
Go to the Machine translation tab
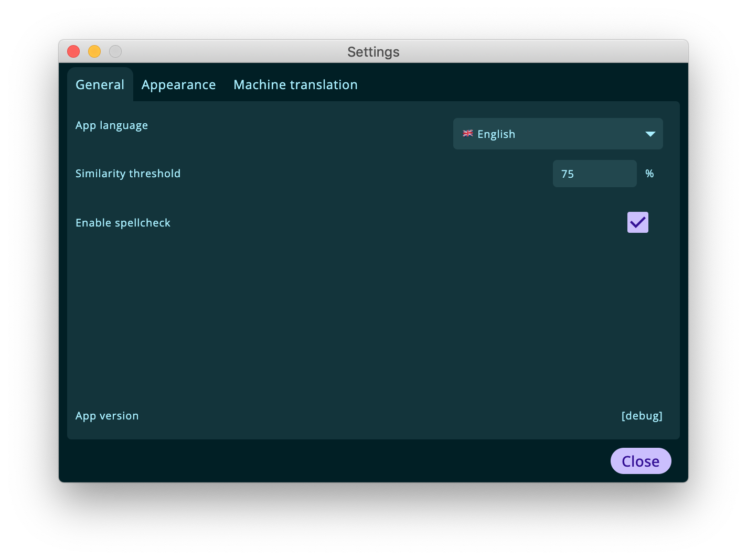(x=295, y=84)
